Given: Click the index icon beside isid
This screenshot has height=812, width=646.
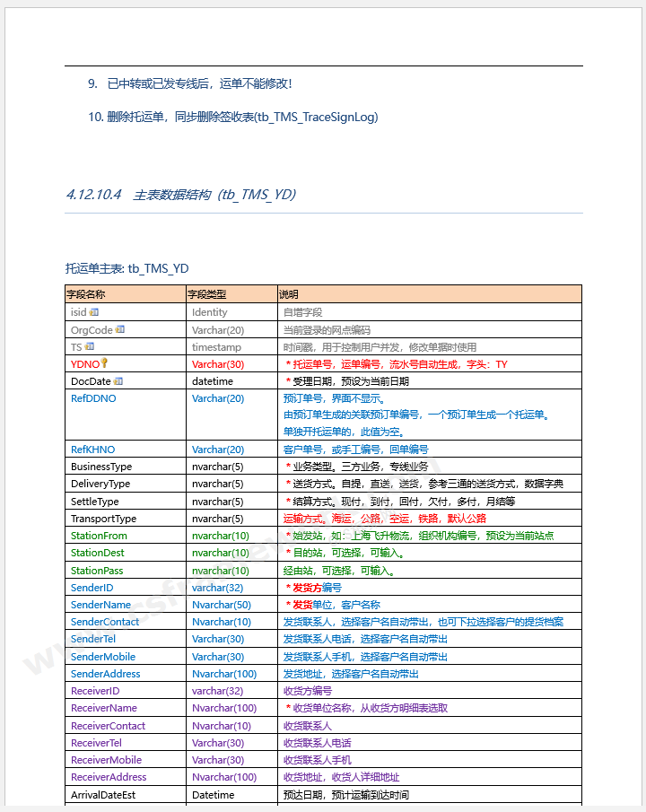Looking at the screenshot, I should [x=94, y=312].
